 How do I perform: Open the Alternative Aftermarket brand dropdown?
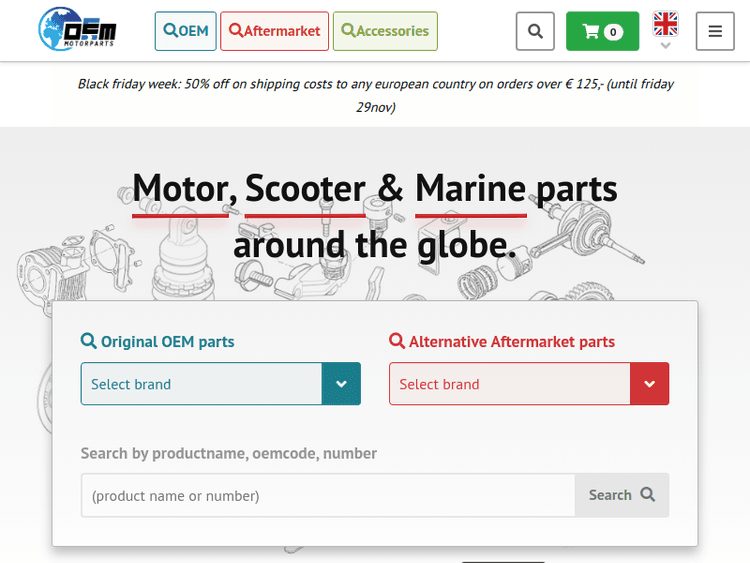pos(529,384)
